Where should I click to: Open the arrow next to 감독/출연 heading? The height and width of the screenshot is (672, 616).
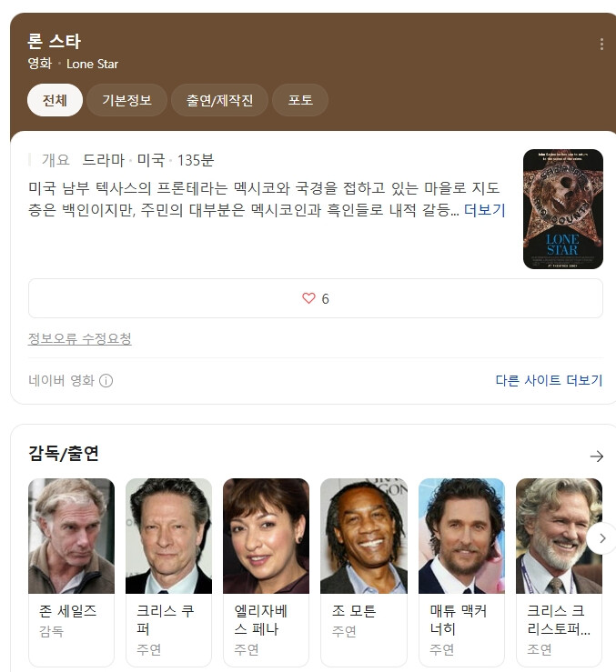(596, 456)
